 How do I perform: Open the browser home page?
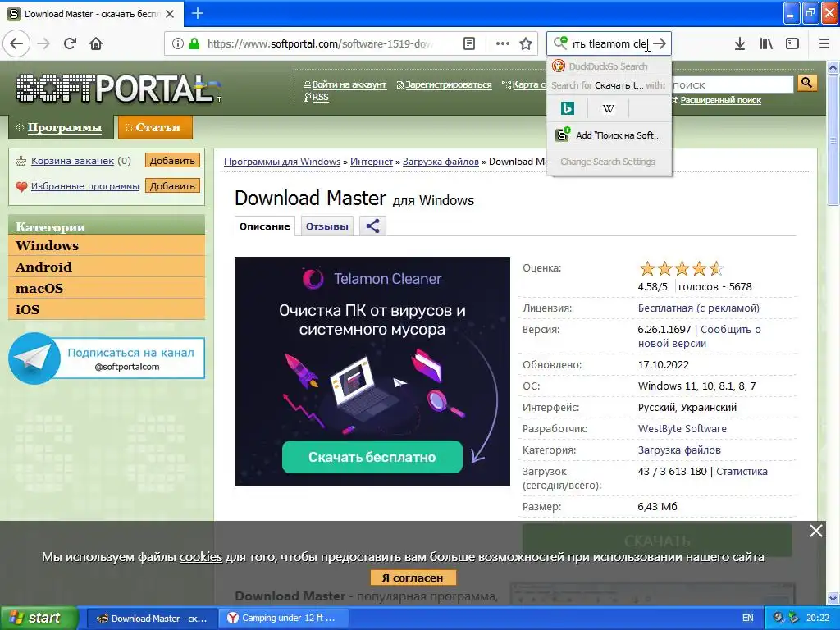click(x=96, y=43)
